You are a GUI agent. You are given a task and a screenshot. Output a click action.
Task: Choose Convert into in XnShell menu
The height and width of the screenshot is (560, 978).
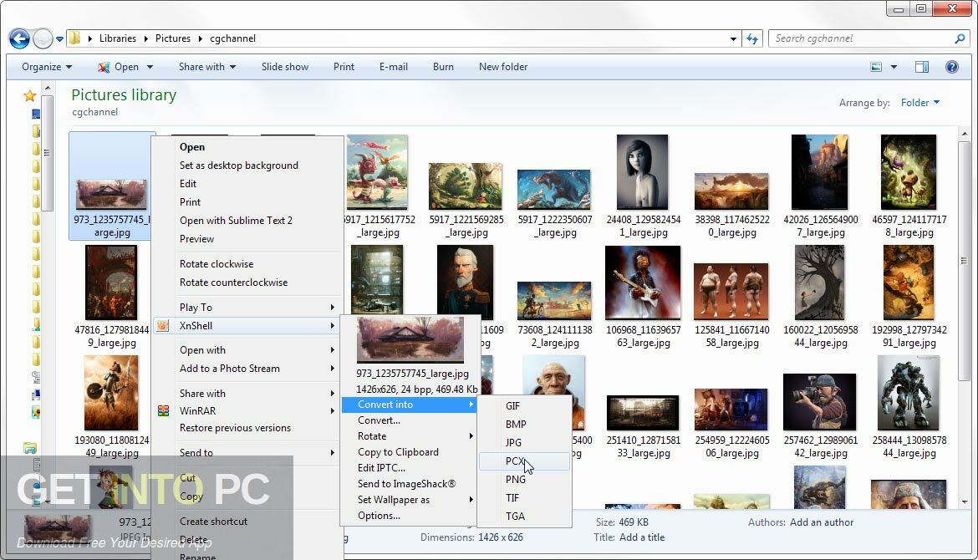[x=410, y=404]
